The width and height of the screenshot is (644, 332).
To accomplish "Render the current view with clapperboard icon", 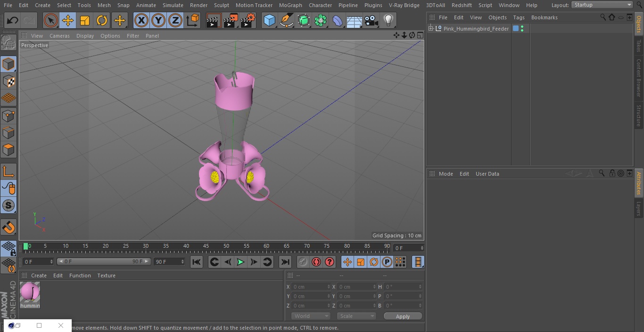I will click(214, 20).
